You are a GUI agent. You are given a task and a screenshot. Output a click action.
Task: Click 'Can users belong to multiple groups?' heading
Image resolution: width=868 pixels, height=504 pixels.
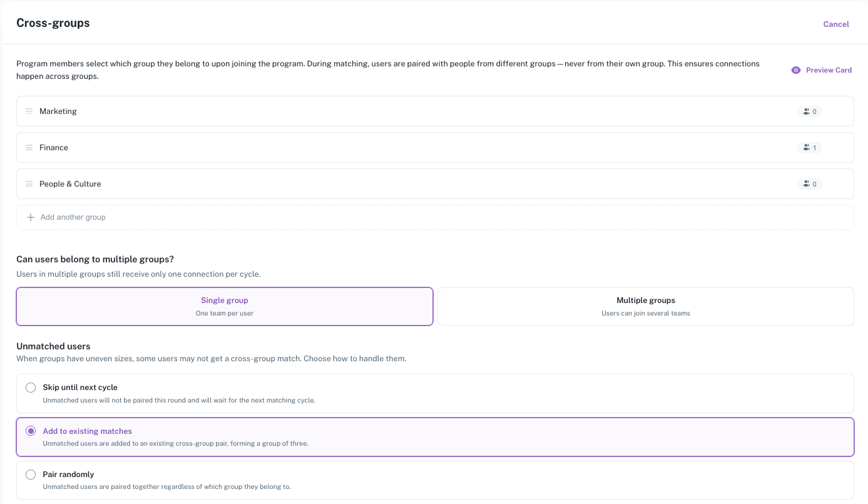tap(94, 259)
